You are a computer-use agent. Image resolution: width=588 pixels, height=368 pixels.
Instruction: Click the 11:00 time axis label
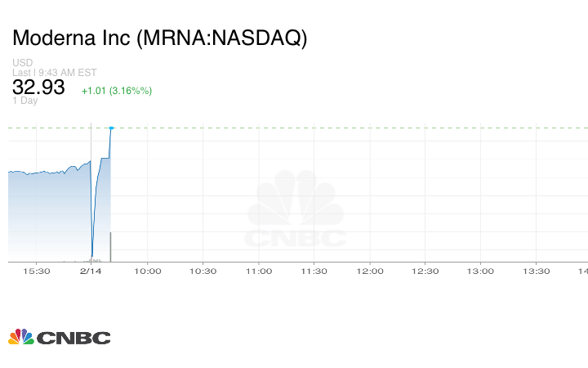tap(258, 271)
